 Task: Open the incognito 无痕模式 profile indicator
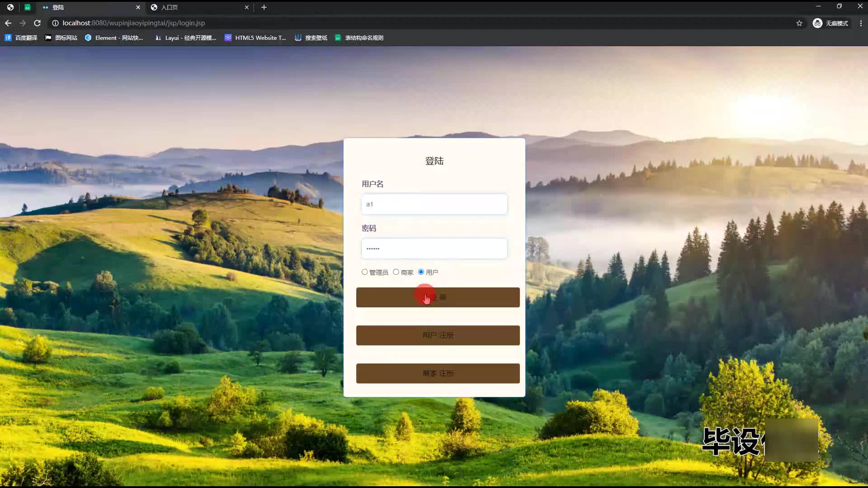click(830, 23)
